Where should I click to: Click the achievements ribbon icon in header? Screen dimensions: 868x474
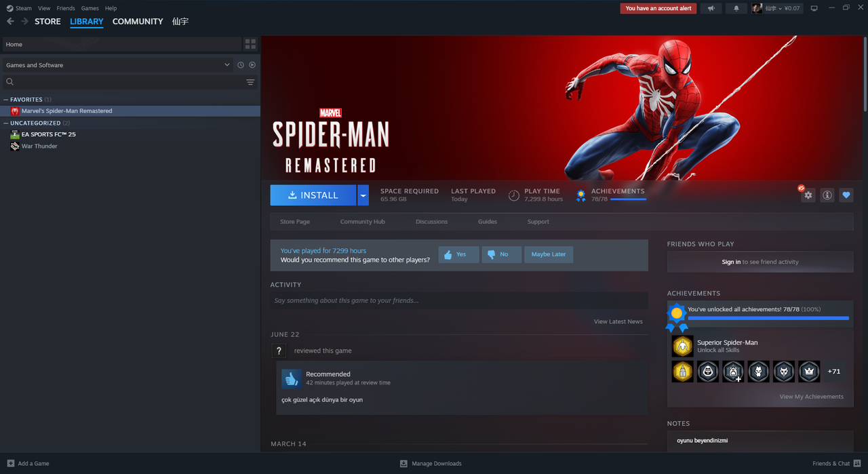pyautogui.click(x=581, y=195)
